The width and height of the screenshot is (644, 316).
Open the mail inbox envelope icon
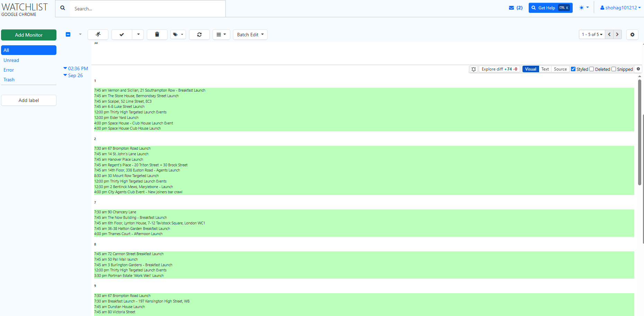(x=511, y=8)
